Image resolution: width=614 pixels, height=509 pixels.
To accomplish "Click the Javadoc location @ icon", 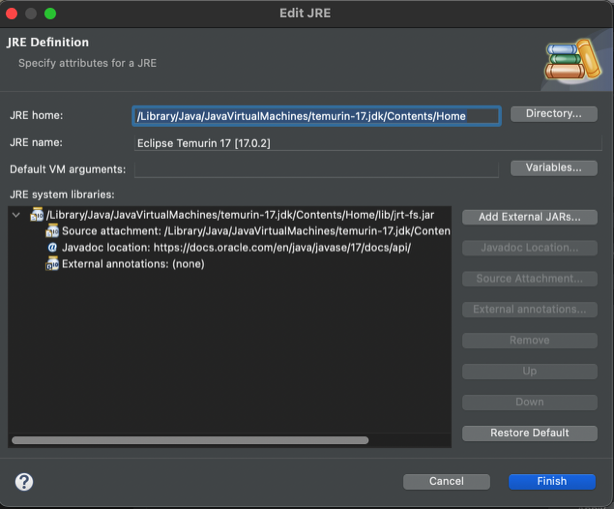I will [x=52, y=247].
